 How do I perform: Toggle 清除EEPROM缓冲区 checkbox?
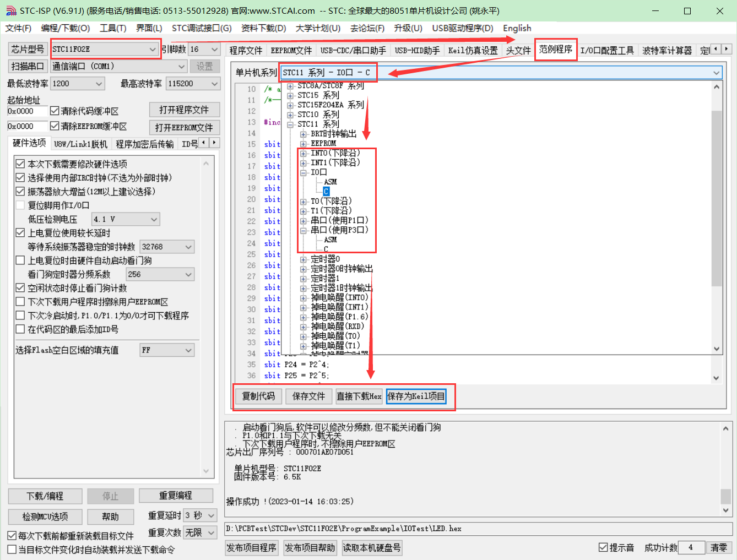tap(55, 126)
